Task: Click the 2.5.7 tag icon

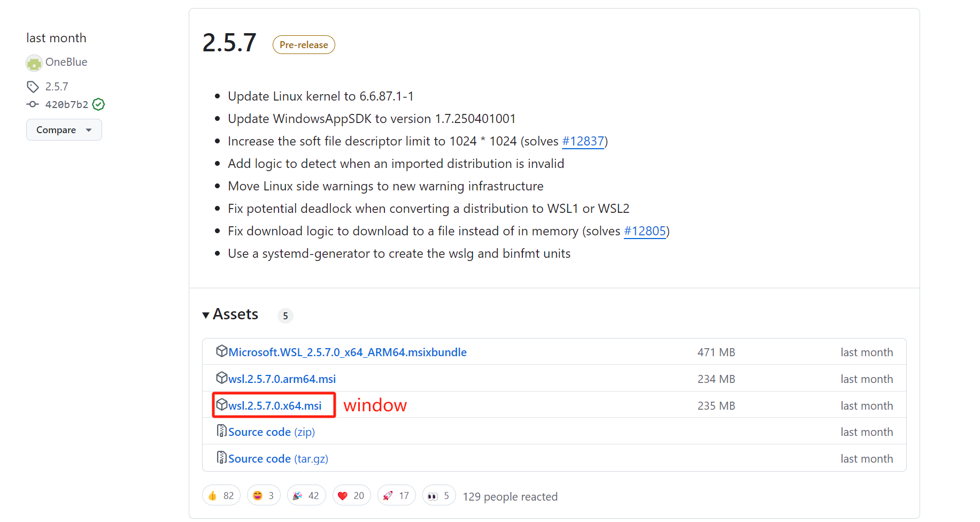Action: pyautogui.click(x=33, y=87)
